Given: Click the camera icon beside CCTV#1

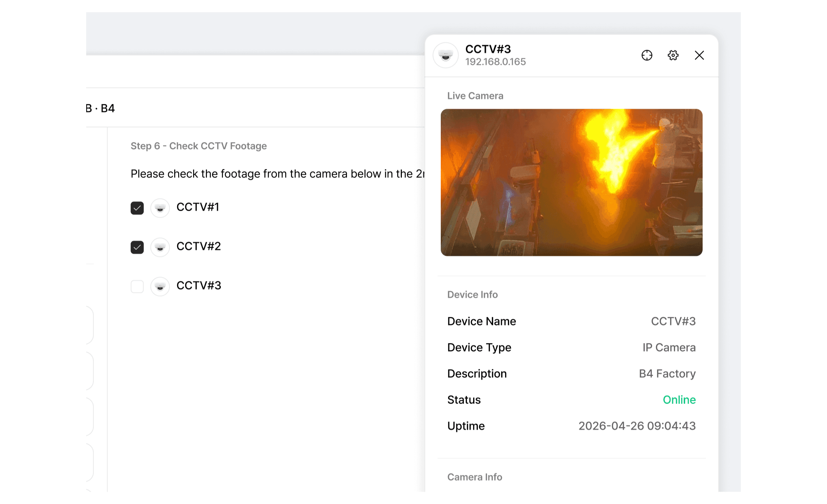Looking at the screenshot, I should pyautogui.click(x=160, y=208).
